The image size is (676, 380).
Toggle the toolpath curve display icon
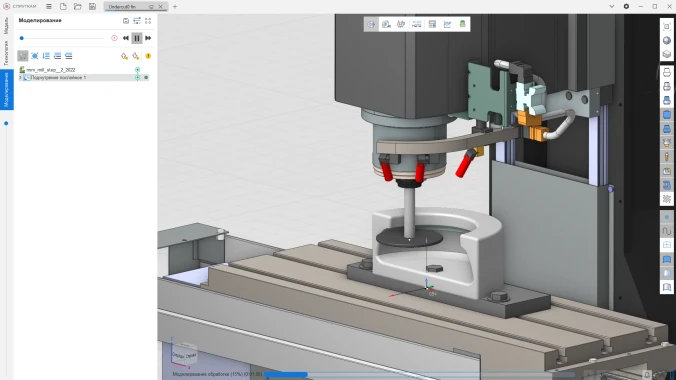pyautogui.click(x=667, y=231)
